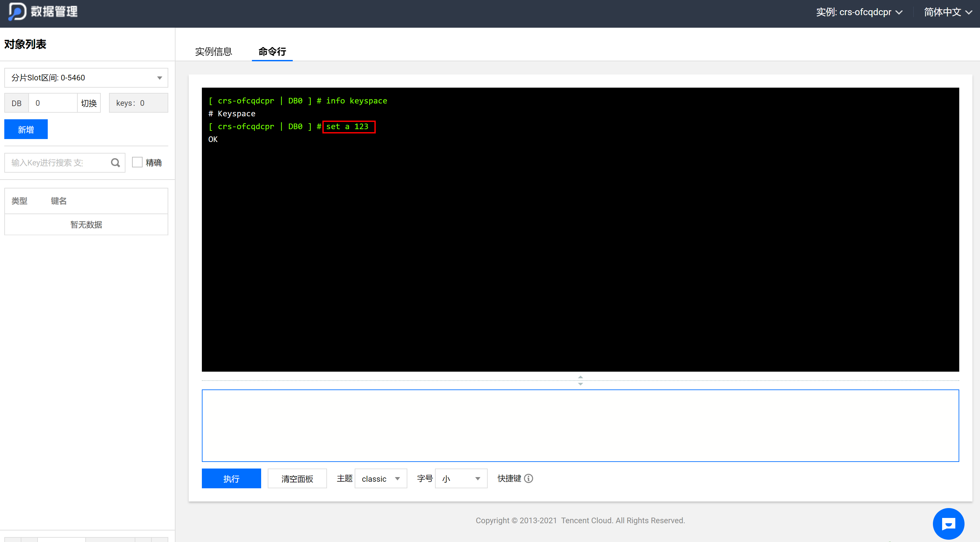Expand the 分片Slot区间 0-5460 selector
The width and height of the screenshot is (980, 542).
[86, 78]
